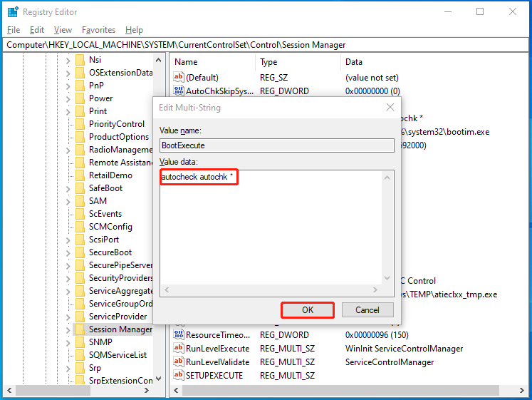Click the RunLevelExecute value icon

(x=179, y=349)
